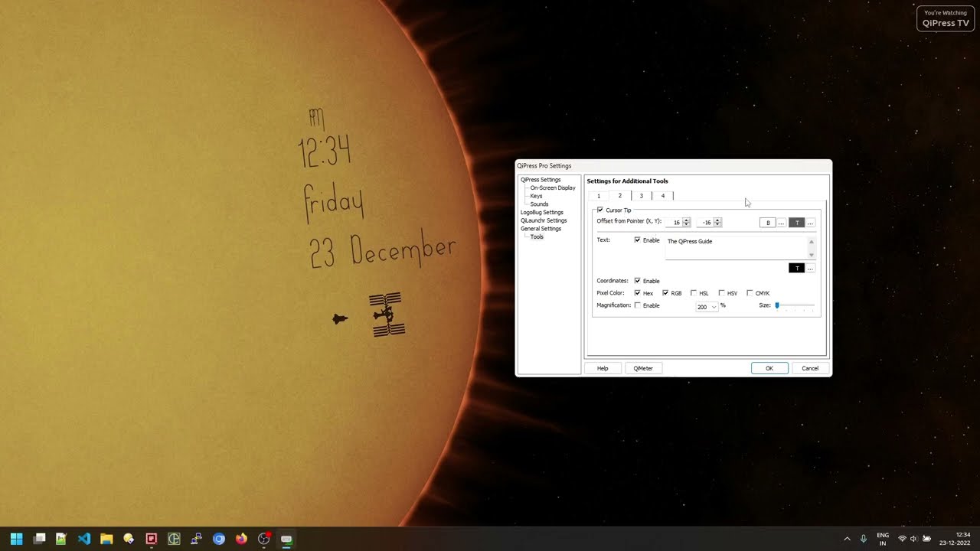The image size is (980, 551).
Task: Click the gray T text color swatch
Action: [x=796, y=223]
